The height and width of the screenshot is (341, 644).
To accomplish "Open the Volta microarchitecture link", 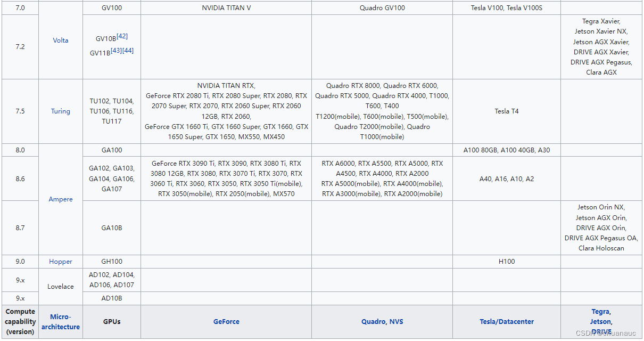I will (x=61, y=40).
